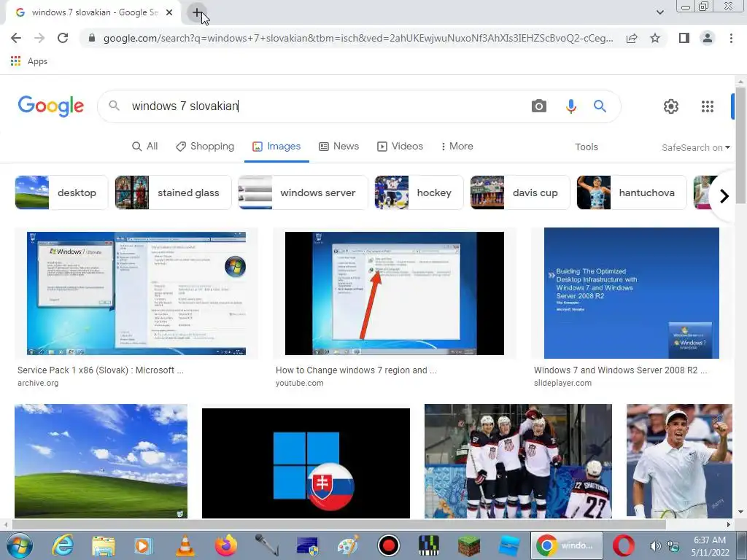Open the Apps bookmarks shortcut
Screen dimensions: 747x560
pos(29,61)
